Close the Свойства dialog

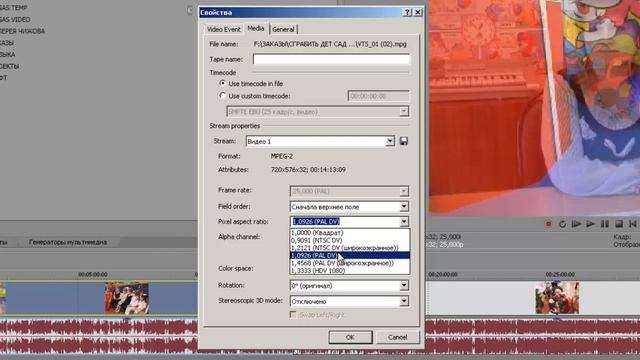point(418,12)
